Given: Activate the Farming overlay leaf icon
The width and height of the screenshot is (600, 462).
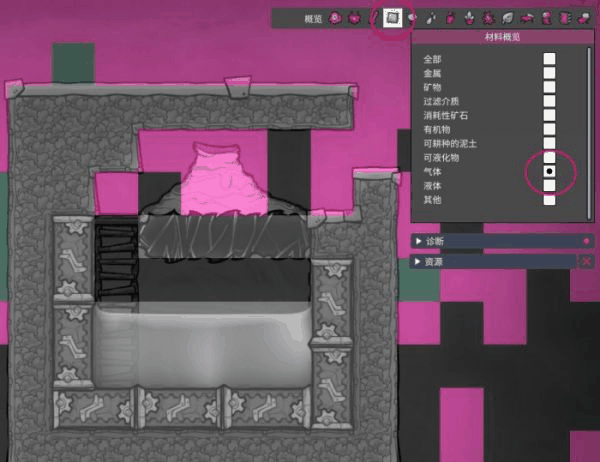Looking at the screenshot, I should 507,17.
